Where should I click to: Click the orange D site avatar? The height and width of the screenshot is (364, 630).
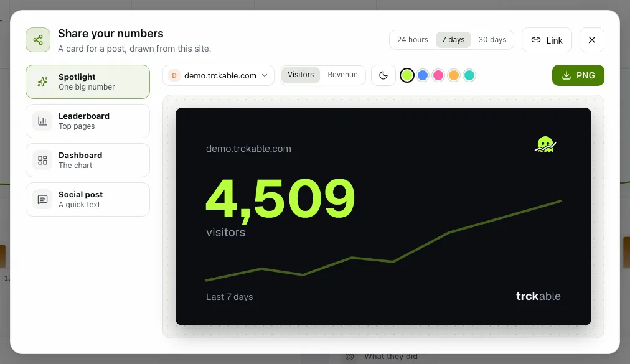coord(174,75)
